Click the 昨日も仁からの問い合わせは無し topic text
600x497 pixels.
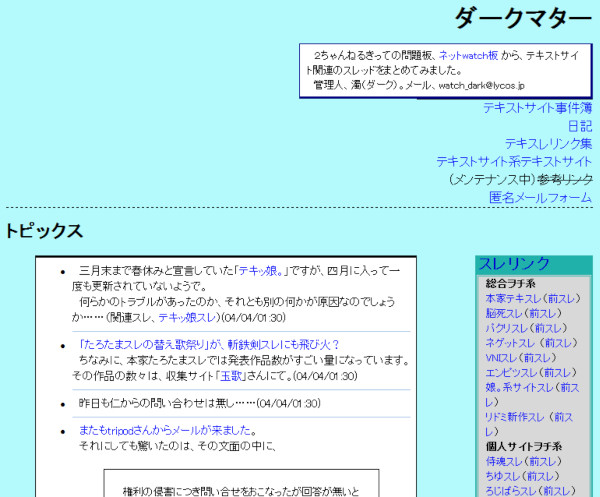(x=200, y=403)
